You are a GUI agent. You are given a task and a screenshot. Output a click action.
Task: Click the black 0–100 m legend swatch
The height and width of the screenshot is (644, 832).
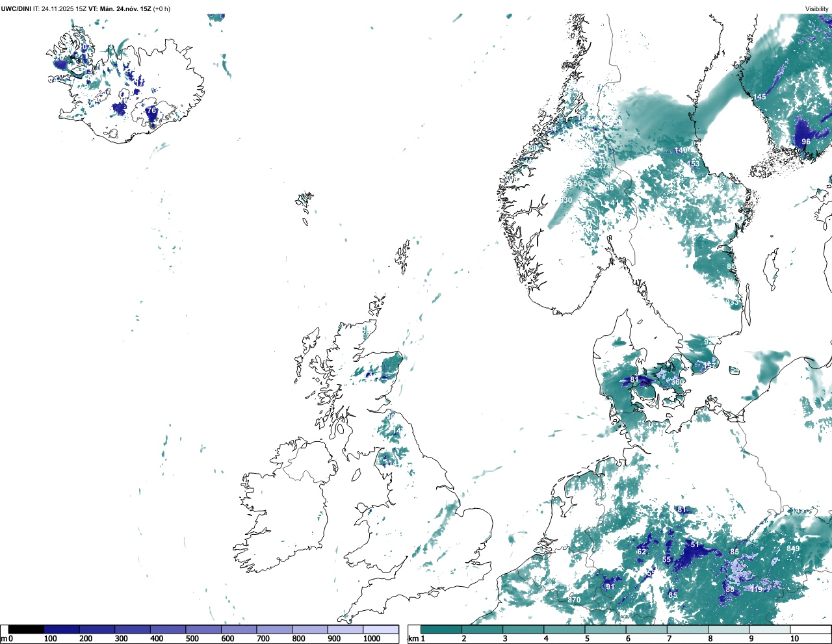[26, 629]
